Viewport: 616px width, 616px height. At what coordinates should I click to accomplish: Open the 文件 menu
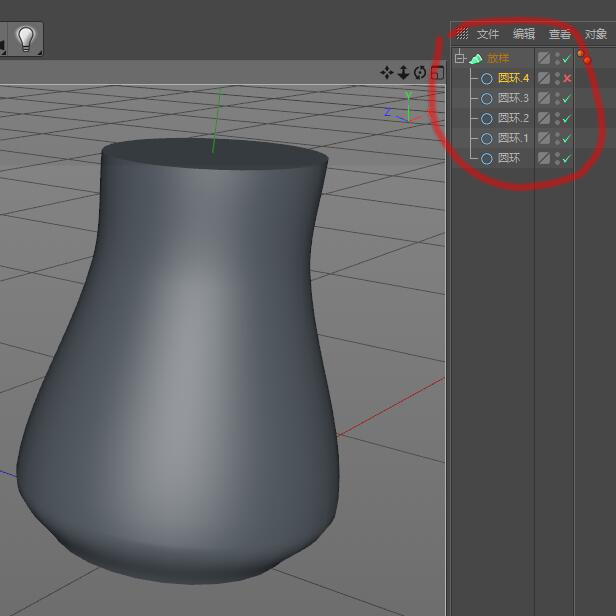click(x=488, y=34)
